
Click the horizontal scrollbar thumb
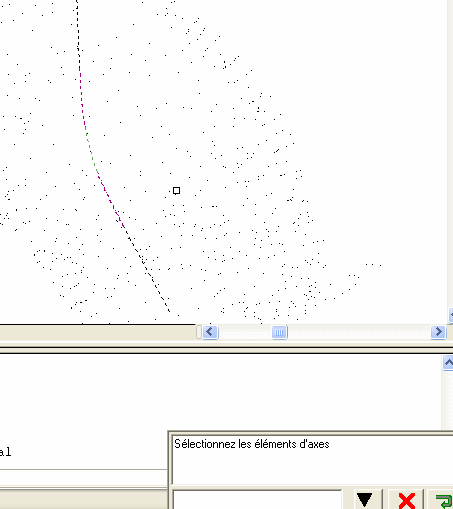pyautogui.click(x=279, y=332)
